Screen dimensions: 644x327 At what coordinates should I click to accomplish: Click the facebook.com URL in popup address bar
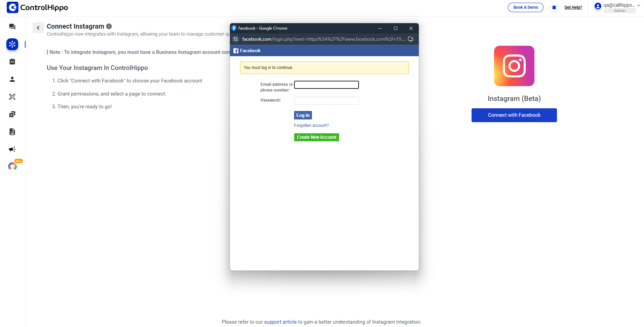point(323,39)
